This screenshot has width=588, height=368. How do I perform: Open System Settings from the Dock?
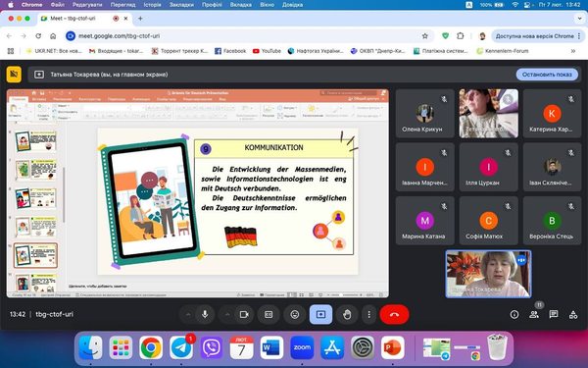(x=363, y=348)
